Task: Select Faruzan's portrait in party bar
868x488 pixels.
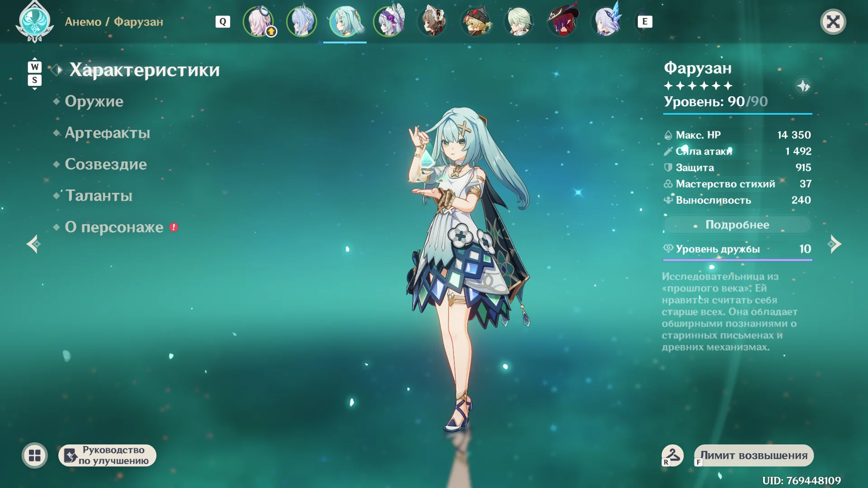Action: tap(345, 21)
